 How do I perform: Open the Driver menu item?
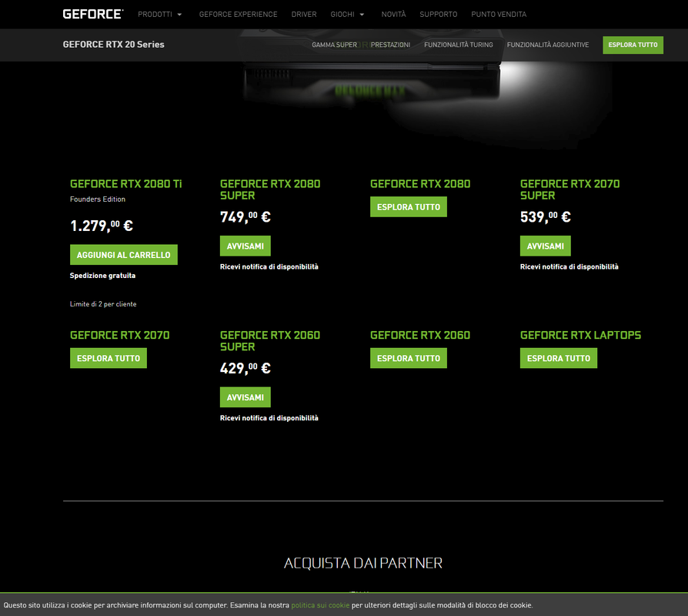tap(304, 15)
